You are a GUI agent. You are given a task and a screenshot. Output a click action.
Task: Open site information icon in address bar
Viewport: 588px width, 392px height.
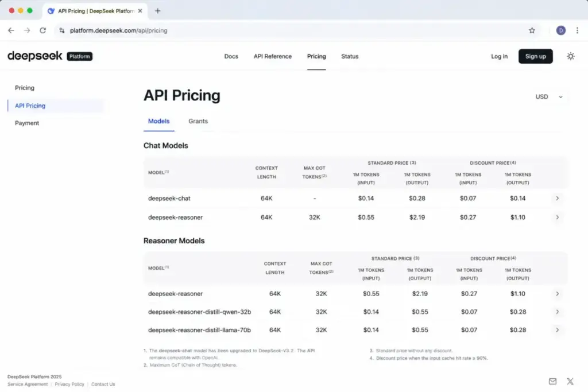point(61,30)
